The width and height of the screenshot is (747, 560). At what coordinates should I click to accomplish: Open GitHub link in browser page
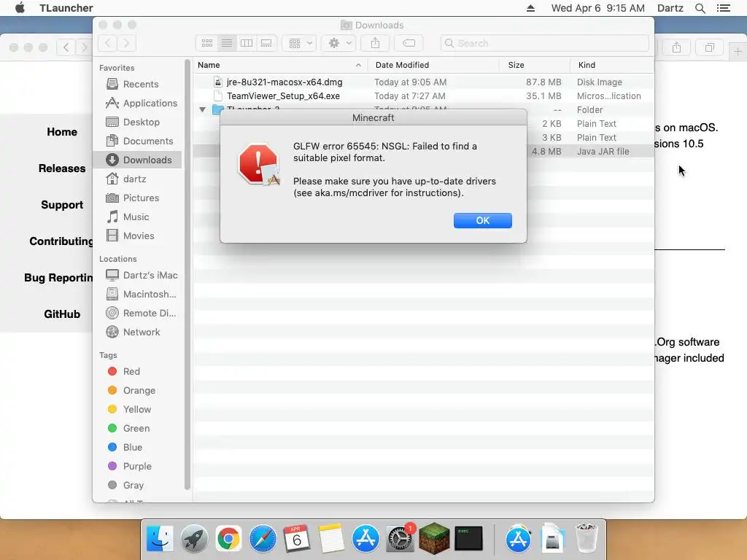pyautogui.click(x=62, y=314)
